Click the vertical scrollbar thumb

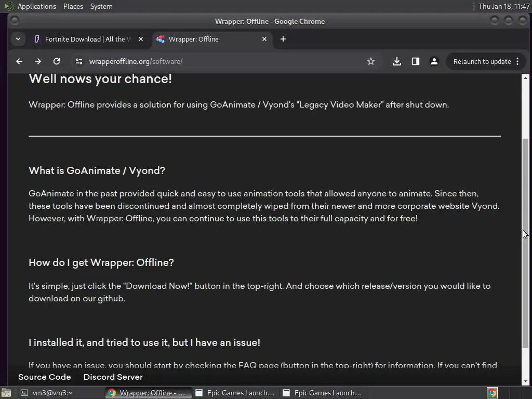coord(526,243)
